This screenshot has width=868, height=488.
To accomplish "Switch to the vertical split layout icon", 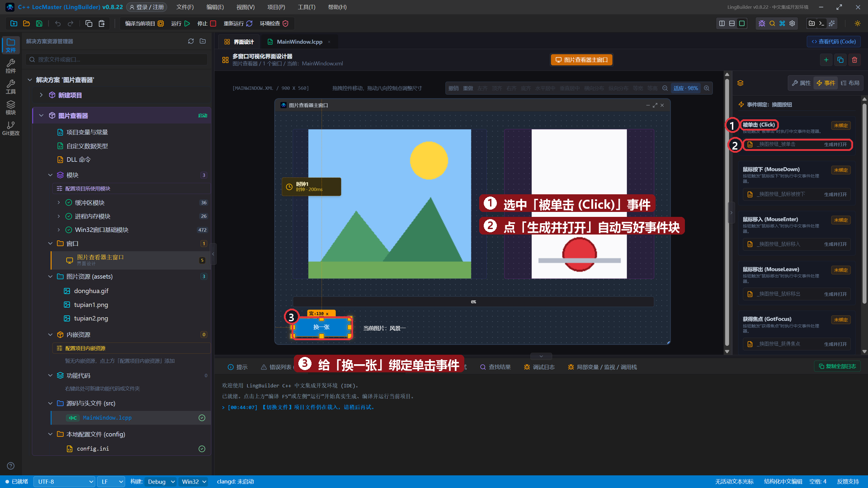I will (722, 23).
